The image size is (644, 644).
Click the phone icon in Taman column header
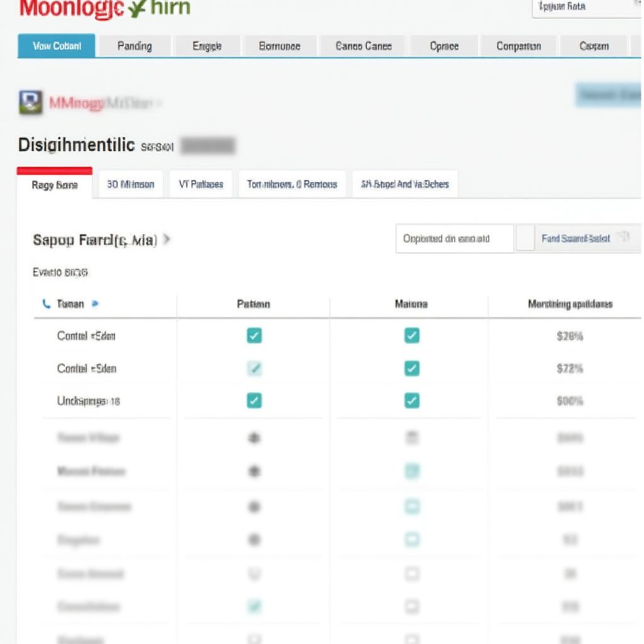46,304
